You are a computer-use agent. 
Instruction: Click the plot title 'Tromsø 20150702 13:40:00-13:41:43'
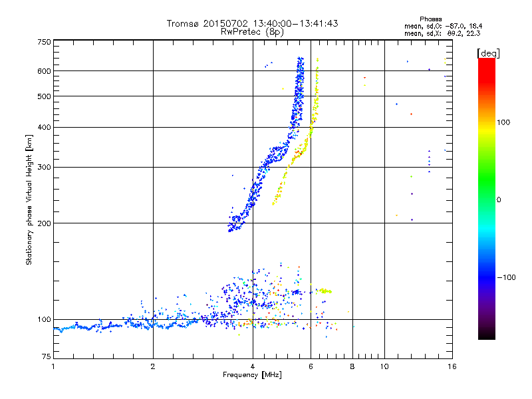pyautogui.click(x=252, y=23)
